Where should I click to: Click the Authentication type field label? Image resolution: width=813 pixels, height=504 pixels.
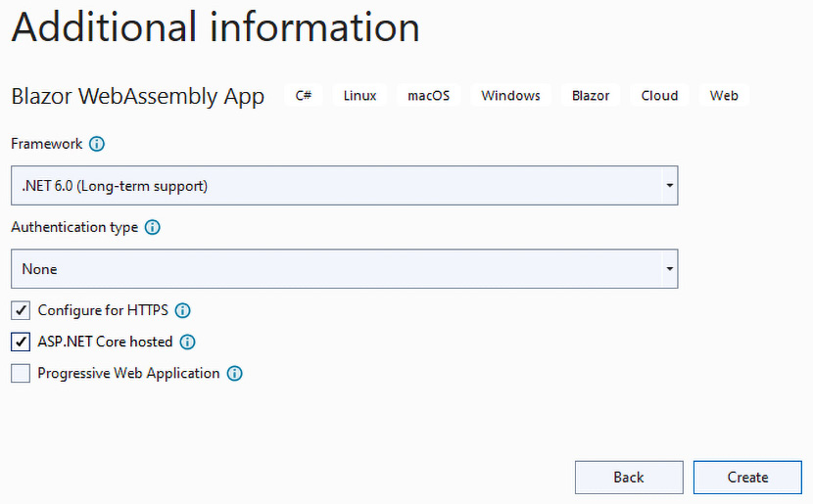(x=74, y=227)
